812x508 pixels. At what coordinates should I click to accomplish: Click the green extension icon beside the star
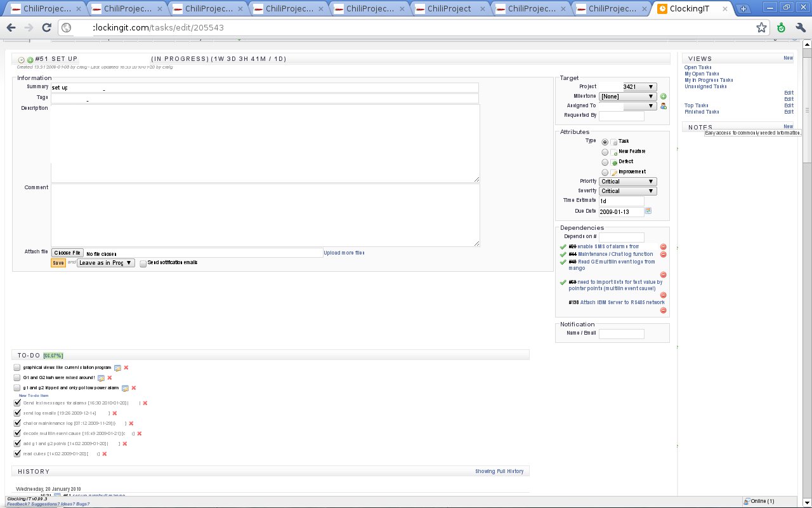pyautogui.click(x=782, y=28)
